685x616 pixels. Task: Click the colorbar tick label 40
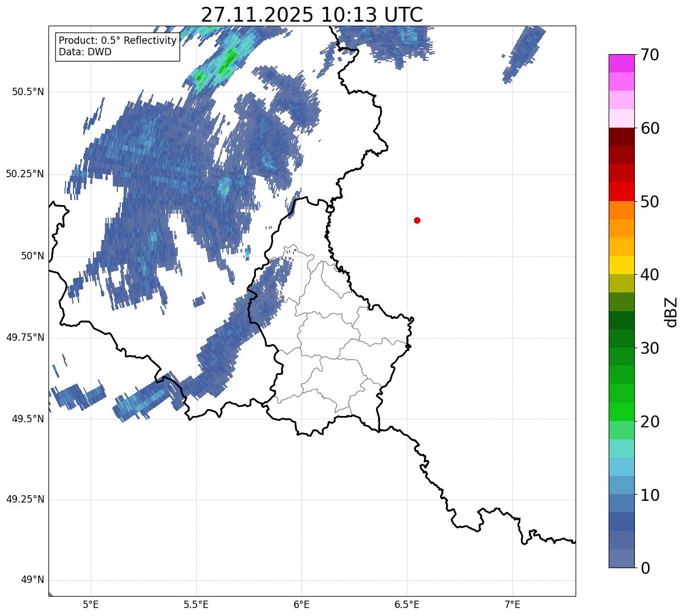click(x=650, y=275)
